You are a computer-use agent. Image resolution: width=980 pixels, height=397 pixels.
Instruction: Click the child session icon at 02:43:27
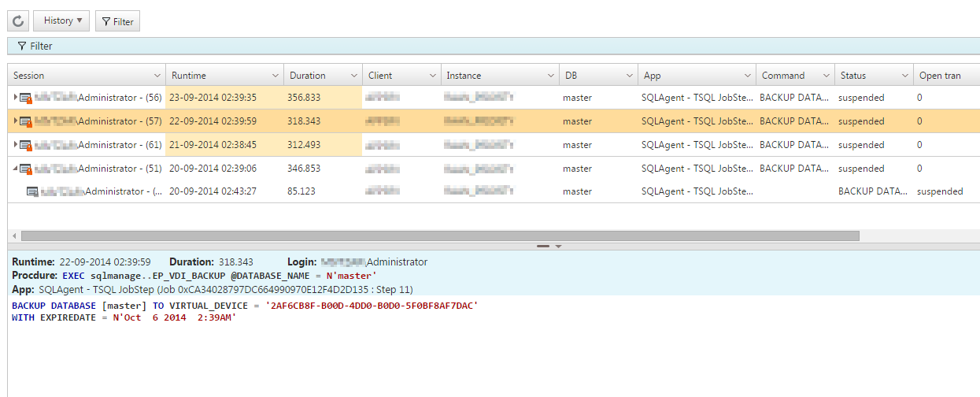coord(32,191)
